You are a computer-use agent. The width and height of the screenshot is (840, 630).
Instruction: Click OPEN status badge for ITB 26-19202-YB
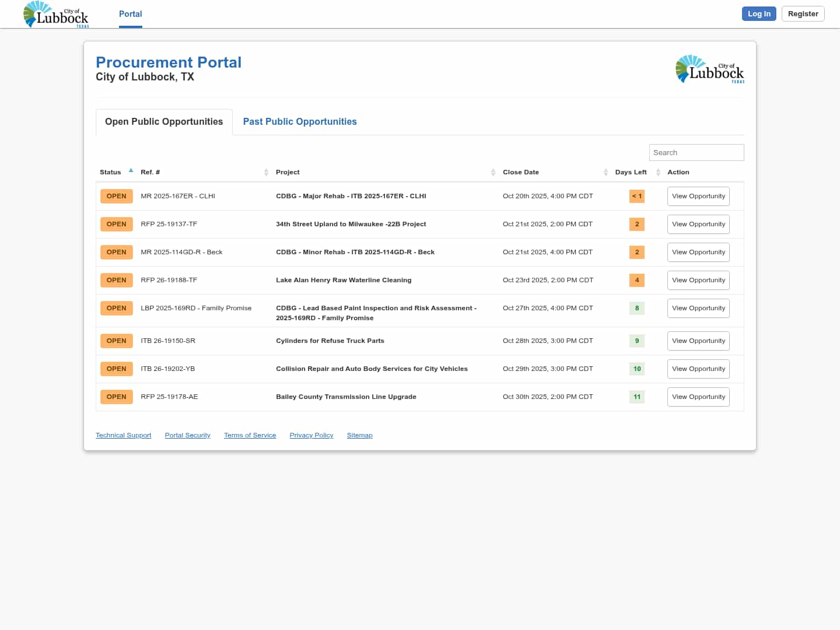117,369
